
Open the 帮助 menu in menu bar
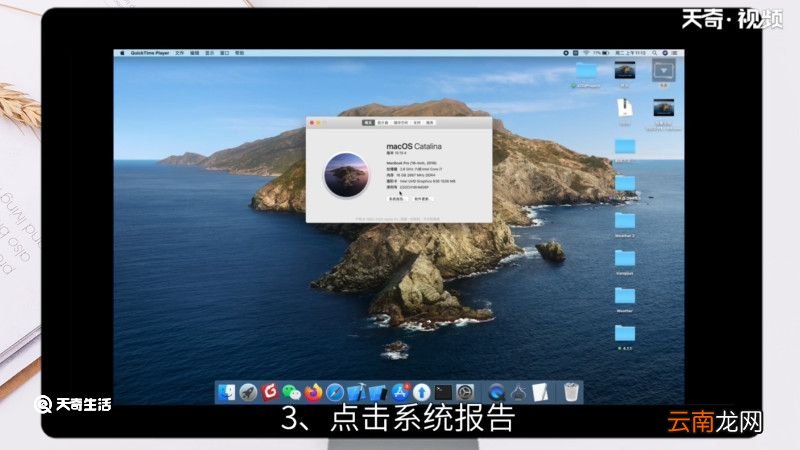pos(239,53)
